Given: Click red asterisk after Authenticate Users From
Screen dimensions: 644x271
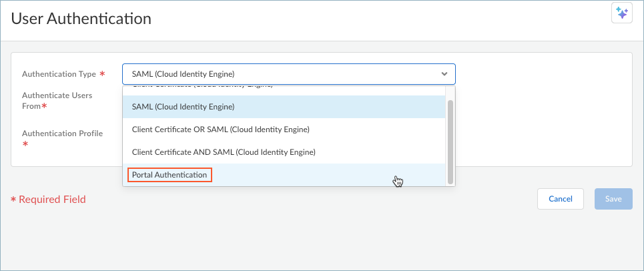Looking at the screenshot, I should [44, 106].
